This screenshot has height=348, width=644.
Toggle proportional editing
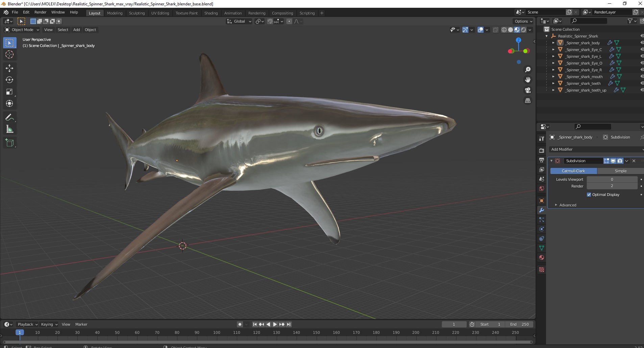pos(289,21)
